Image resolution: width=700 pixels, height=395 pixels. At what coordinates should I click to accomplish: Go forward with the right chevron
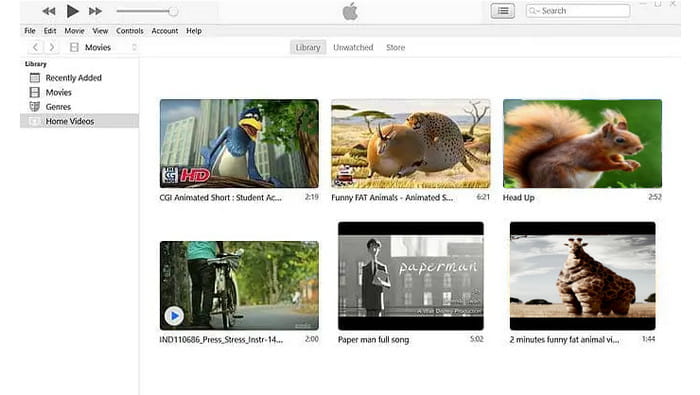(52, 47)
